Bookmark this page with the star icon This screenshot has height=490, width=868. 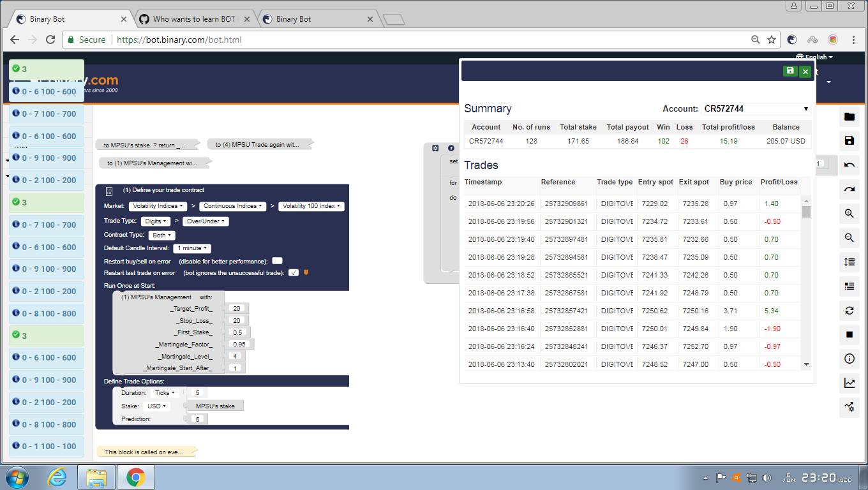click(772, 40)
